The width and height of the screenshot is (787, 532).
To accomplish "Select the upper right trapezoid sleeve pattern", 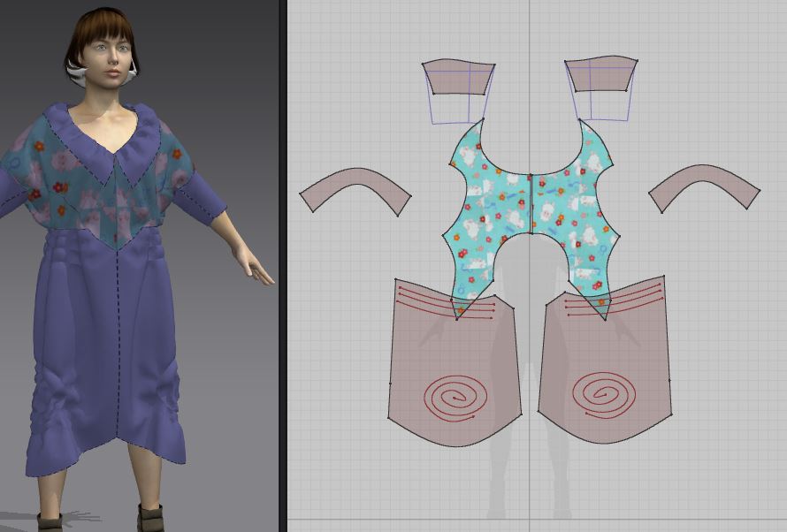I will tap(601, 73).
